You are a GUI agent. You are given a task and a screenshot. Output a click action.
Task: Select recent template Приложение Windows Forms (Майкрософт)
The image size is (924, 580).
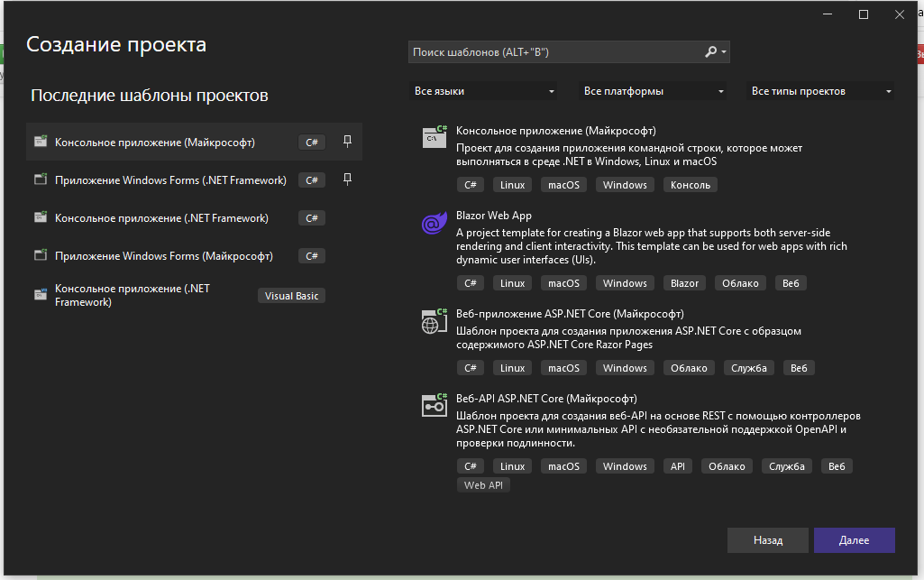(x=194, y=256)
